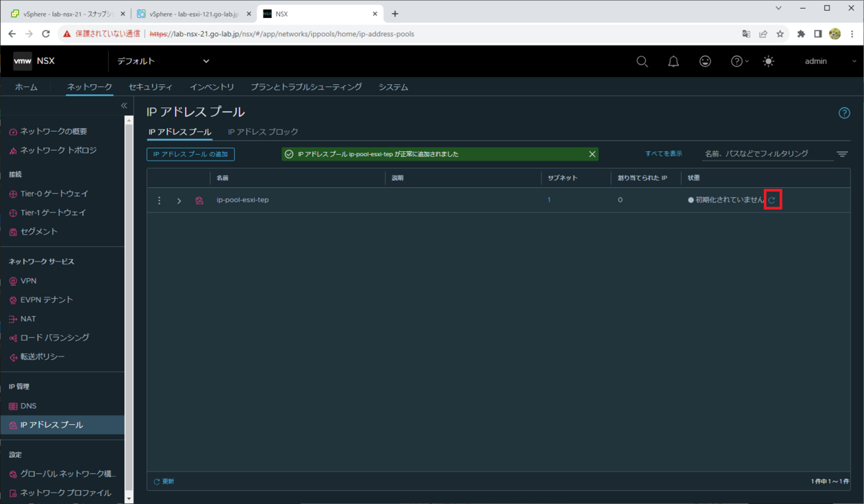This screenshot has height=504, width=864.
Task: Open the Chrome profile avatar
Action: (835, 34)
